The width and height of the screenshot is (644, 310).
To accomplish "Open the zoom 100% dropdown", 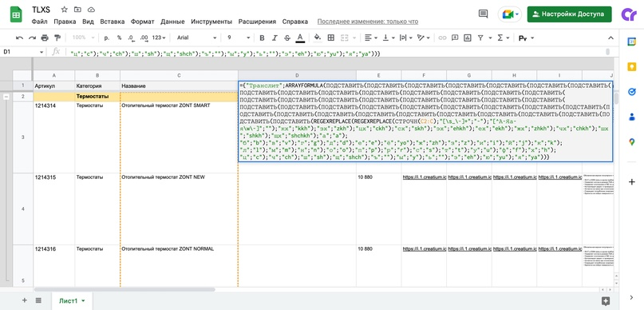I will pyautogui.click(x=83, y=38).
